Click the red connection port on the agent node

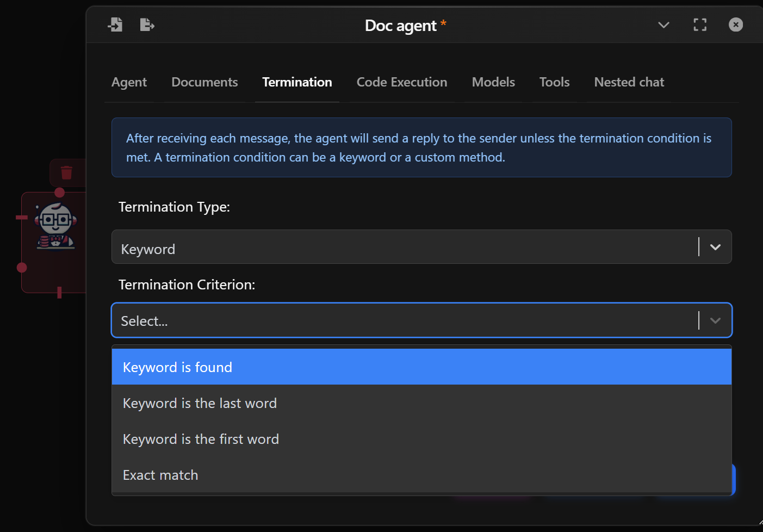coord(22,268)
